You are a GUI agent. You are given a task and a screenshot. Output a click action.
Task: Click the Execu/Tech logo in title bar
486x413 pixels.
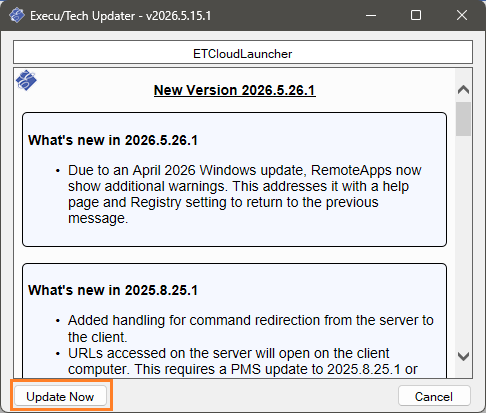(17, 15)
